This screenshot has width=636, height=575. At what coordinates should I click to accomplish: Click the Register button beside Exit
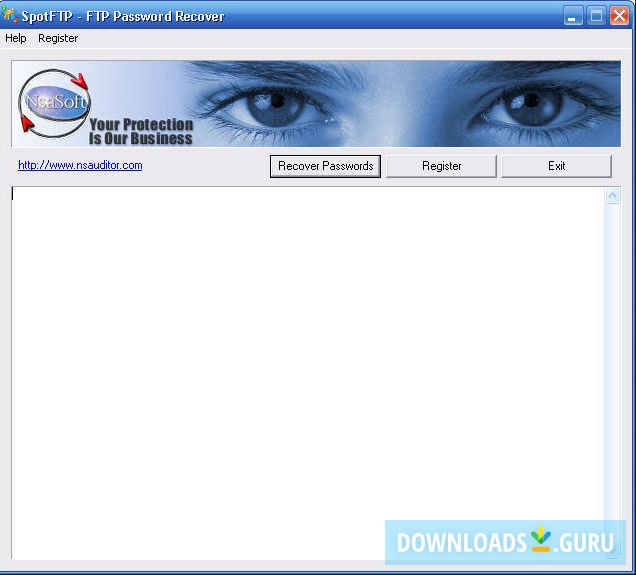point(441,166)
